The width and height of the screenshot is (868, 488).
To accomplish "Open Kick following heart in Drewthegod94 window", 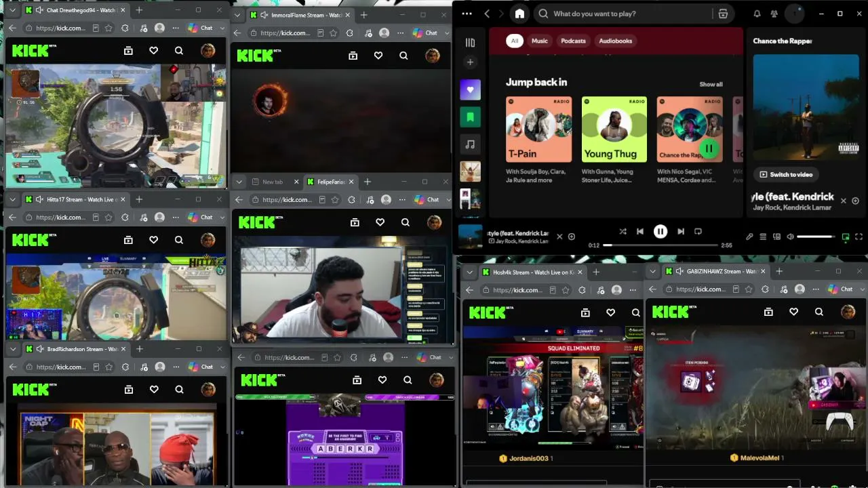I will coord(153,50).
